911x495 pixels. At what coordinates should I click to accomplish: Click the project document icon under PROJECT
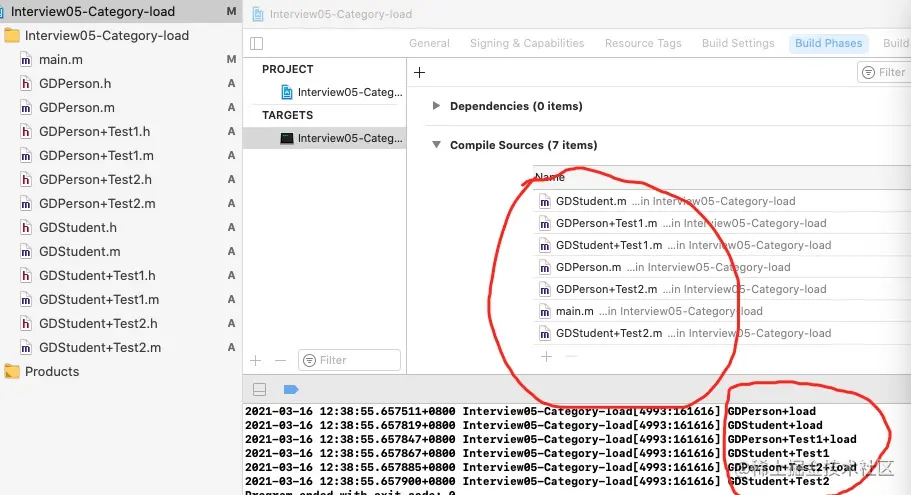tap(286, 92)
